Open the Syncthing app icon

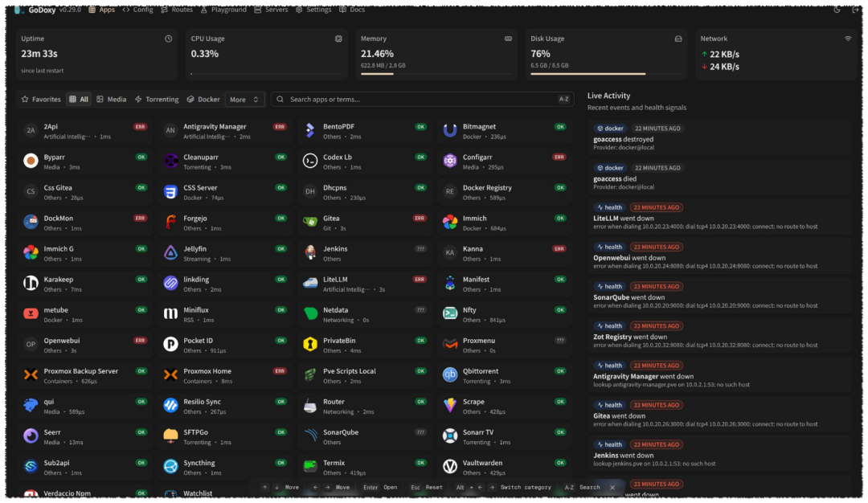[170, 467]
